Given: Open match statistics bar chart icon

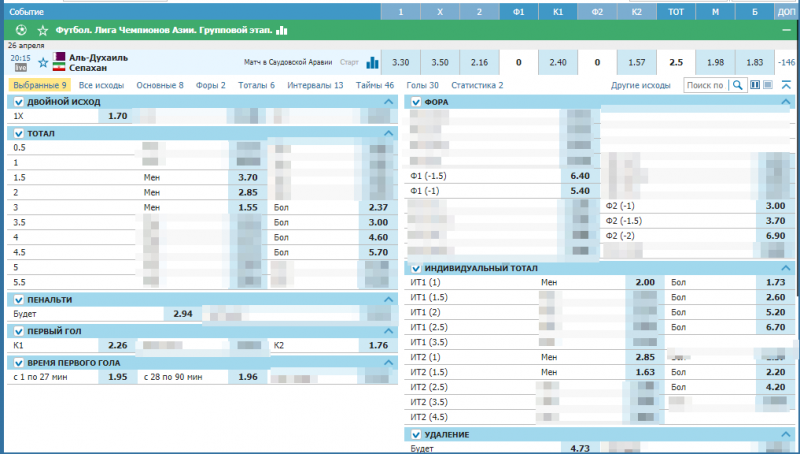Looking at the screenshot, I should [x=372, y=62].
